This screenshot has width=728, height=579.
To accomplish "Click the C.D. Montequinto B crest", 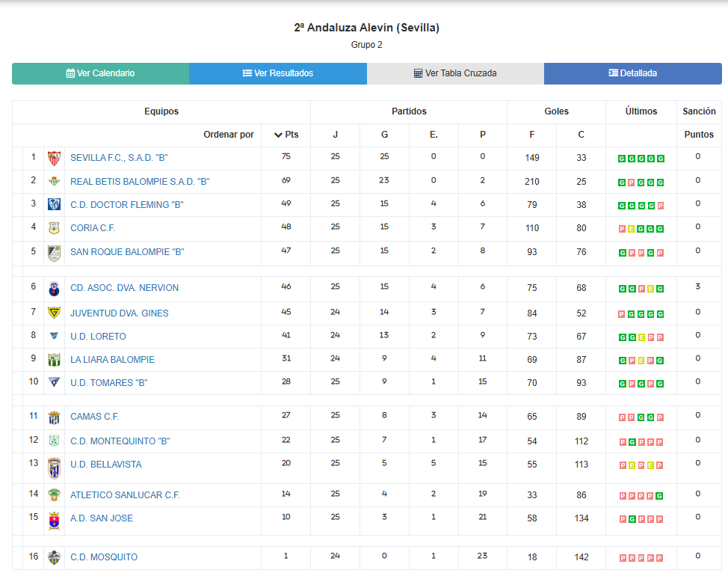I will pos(54,441).
